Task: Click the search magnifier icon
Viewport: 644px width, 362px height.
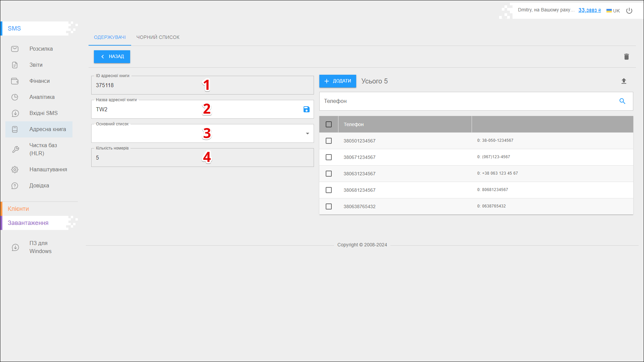Action: 622,101
